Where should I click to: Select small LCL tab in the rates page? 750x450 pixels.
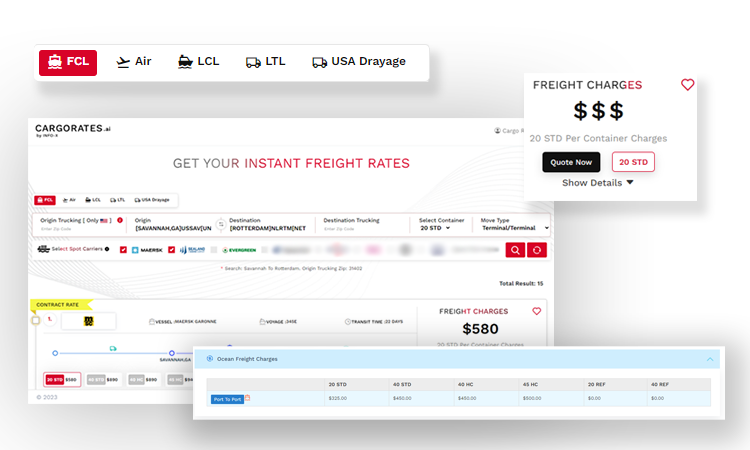(93, 200)
